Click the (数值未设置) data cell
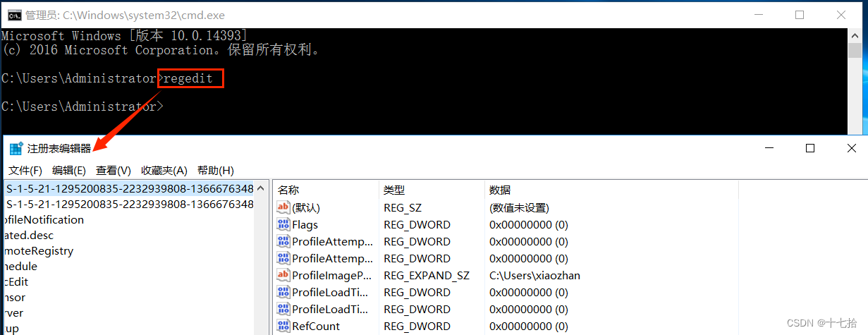The height and width of the screenshot is (335, 868). 519,208
